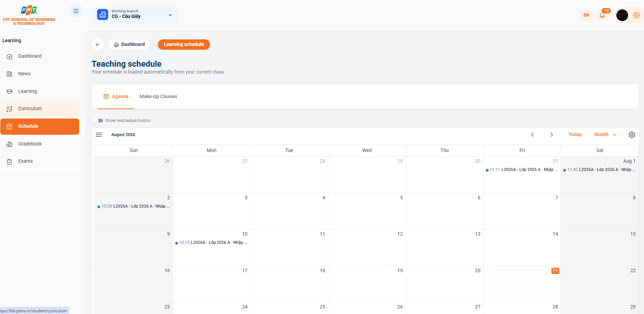The image size is (644, 314).
Task: Select today's date, the 21st
Action: [x=555, y=271]
